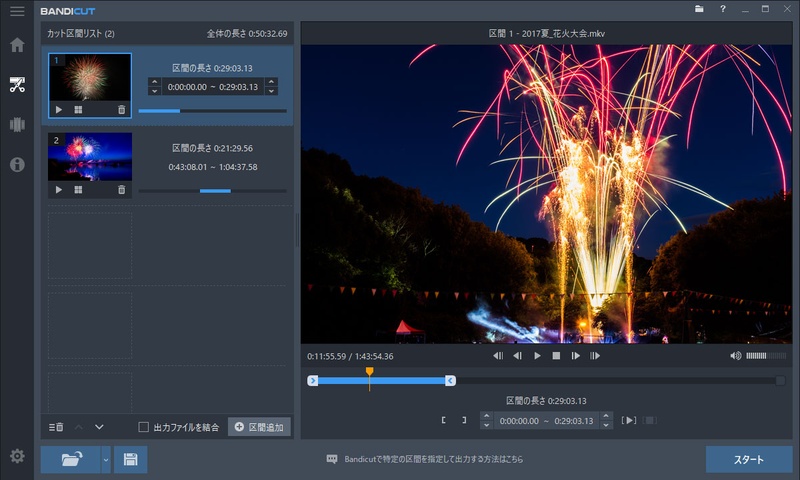Expand the dropdown arrow next to open file
The image size is (800, 480).
point(106,460)
